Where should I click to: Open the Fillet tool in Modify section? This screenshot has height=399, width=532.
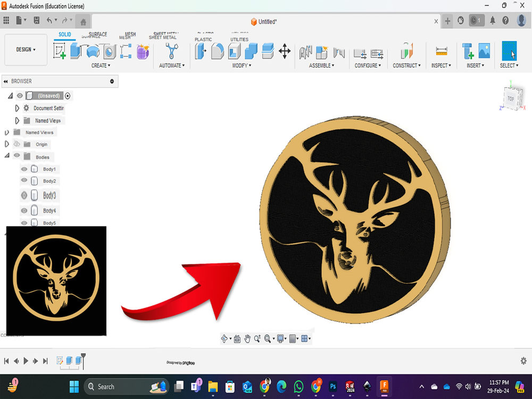pyautogui.click(x=217, y=50)
